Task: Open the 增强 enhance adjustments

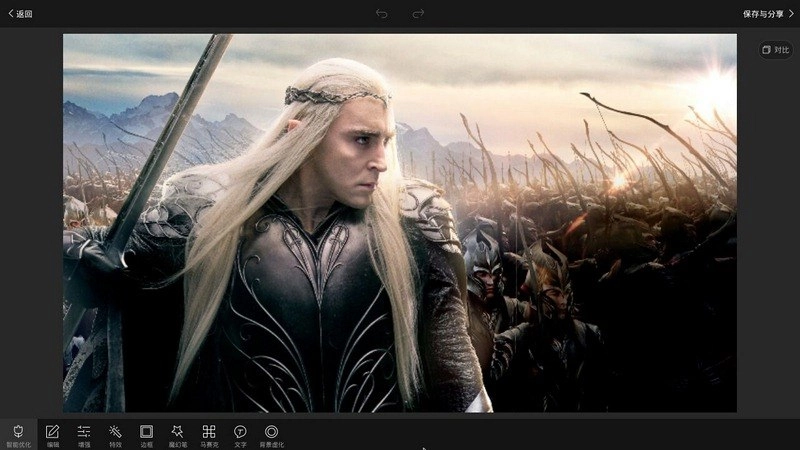Action: [x=84, y=434]
